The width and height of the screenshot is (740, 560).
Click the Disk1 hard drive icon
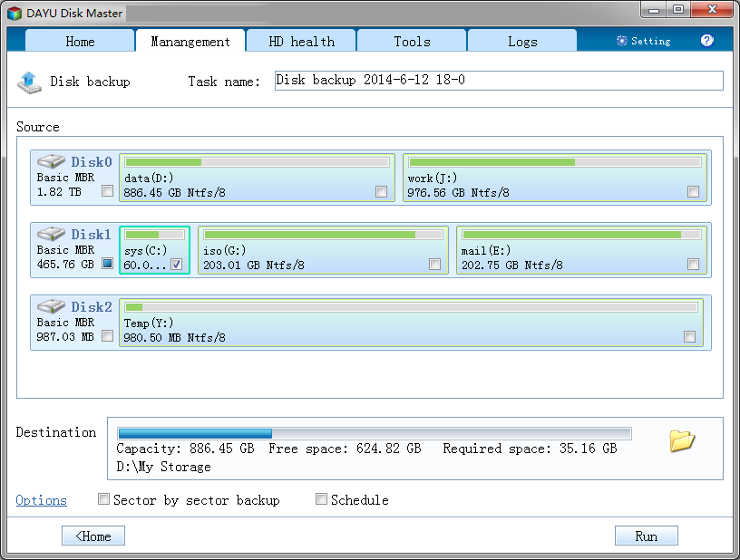(51, 234)
